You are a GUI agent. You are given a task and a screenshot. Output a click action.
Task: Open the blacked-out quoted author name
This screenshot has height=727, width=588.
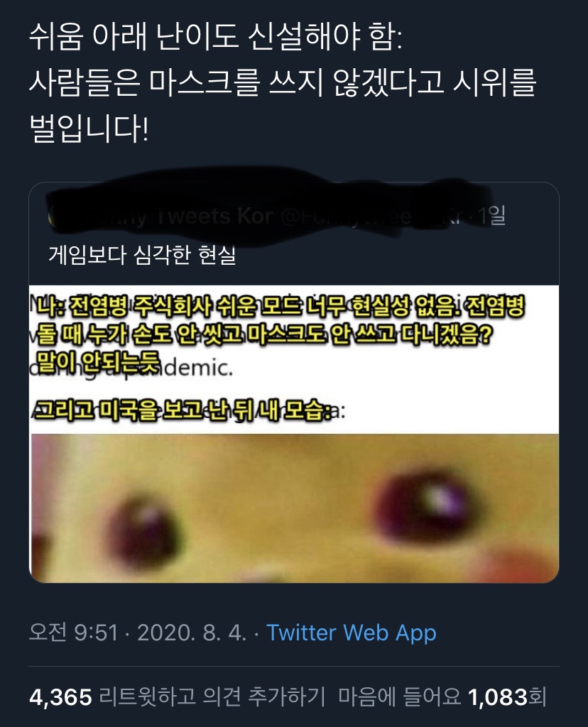click(185, 217)
